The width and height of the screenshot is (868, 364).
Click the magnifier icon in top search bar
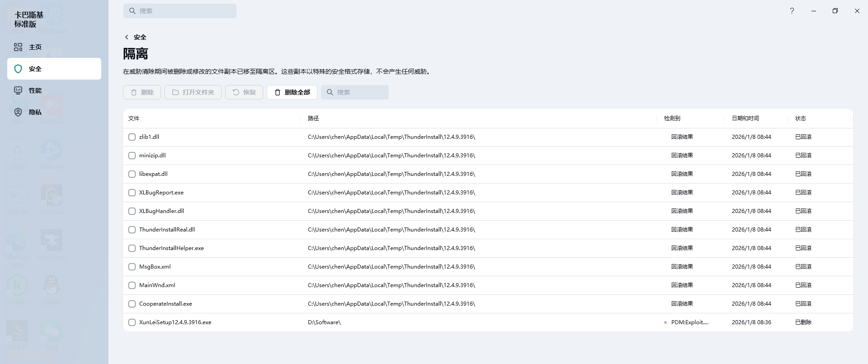[x=132, y=11]
